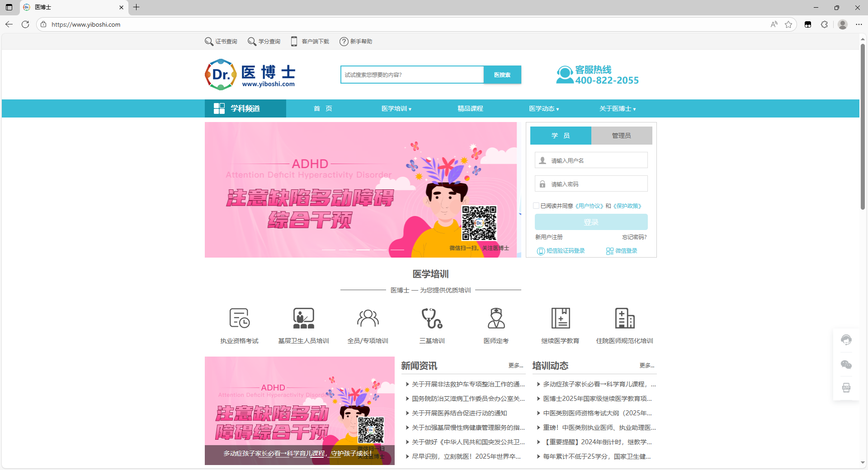Add this page to browser favorites

click(x=788, y=24)
